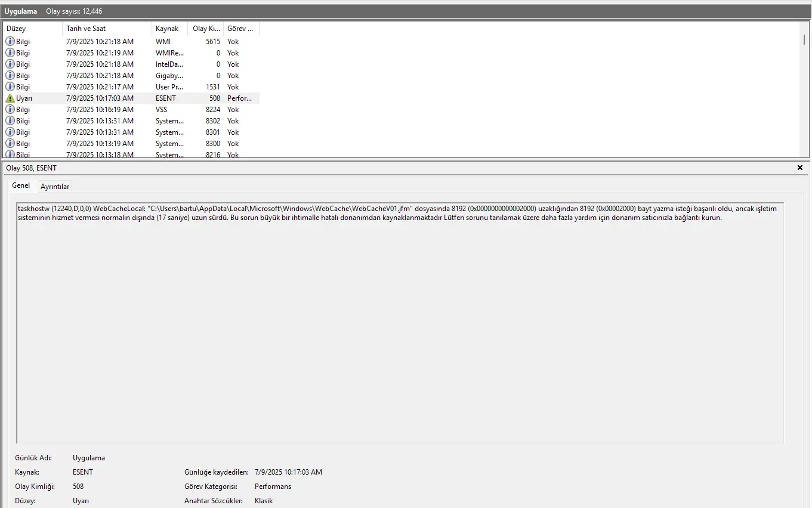Click info icon of IntelDa... event row
The image size is (812, 508).
coord(10,64)
